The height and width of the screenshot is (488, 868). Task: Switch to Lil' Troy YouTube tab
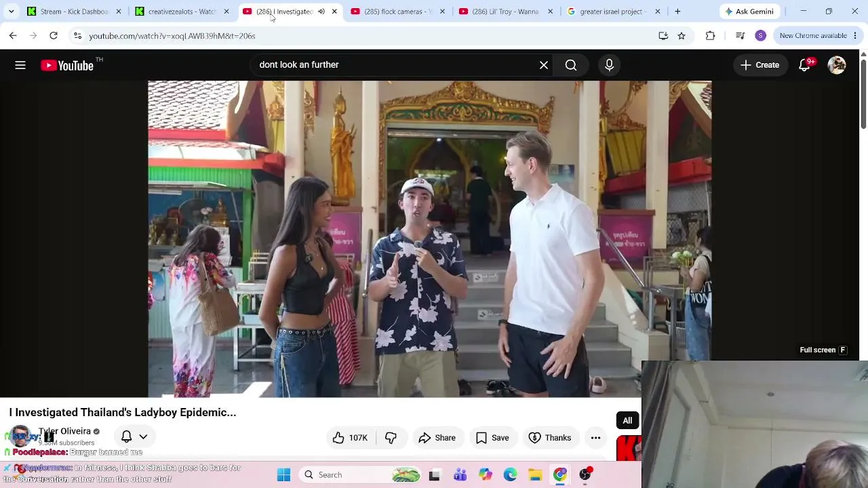505,12
